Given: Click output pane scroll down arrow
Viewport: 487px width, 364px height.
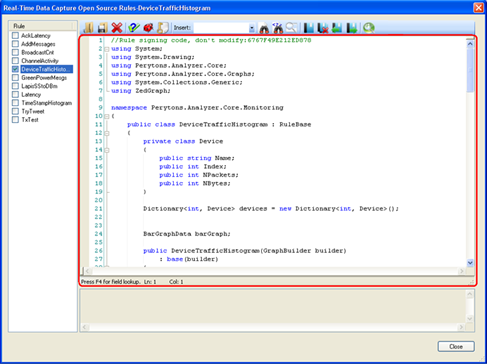Looking at the screenshot, I should click(470, 319).
